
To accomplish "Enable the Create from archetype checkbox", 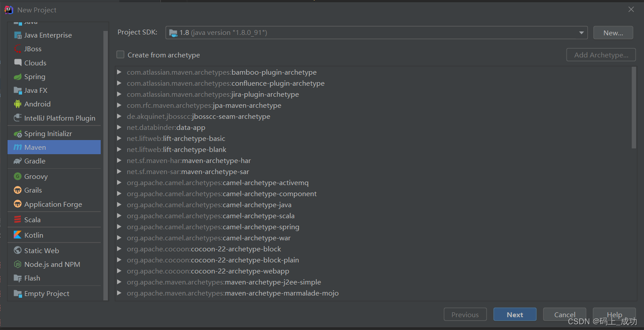I will (120, 55).
